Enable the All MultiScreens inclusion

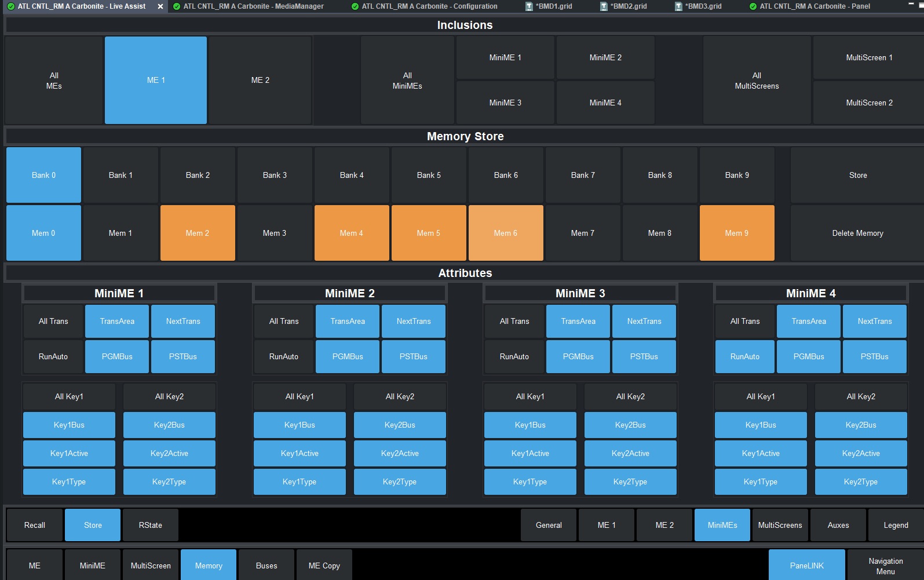pos(757,81)
